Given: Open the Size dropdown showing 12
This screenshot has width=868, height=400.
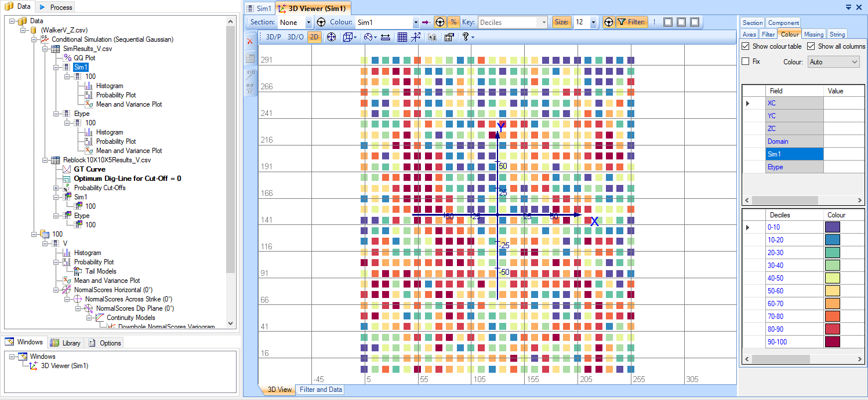Looking at the screenshot, I should pyautogui.click(x=593, y=23).
